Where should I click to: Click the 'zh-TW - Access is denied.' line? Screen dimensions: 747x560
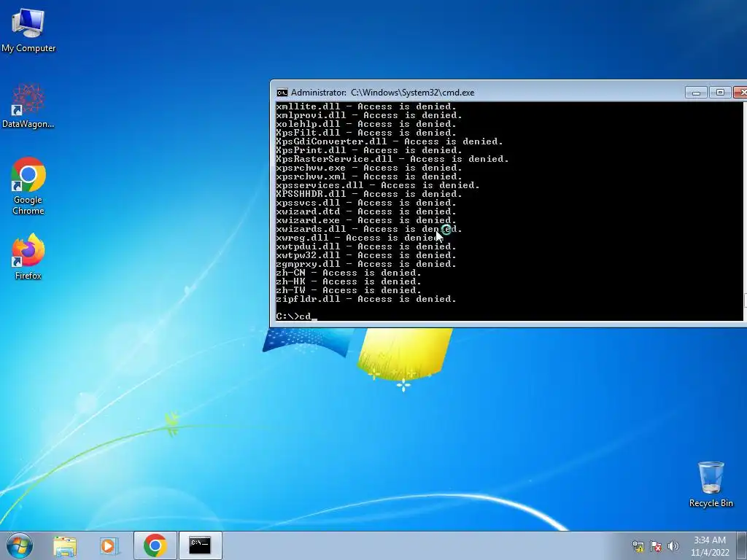(x=348, y=290)
